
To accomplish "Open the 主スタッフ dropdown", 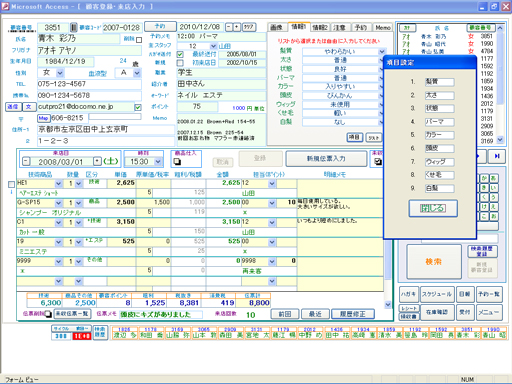I will pyautogui.click(x=213, y=46).
